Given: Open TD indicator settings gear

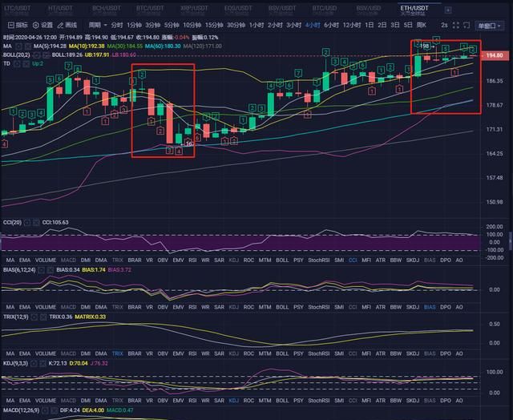Looking at the screenshot, I should coord(17,63).
